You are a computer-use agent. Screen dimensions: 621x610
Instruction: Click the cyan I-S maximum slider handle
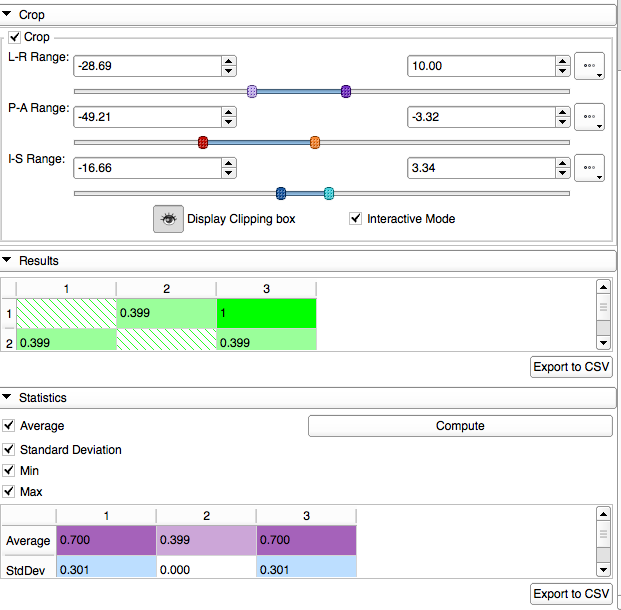point(329,193)
